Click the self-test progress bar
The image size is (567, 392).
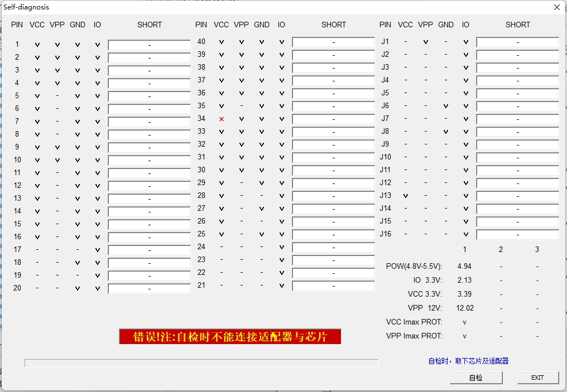(201, 363)
